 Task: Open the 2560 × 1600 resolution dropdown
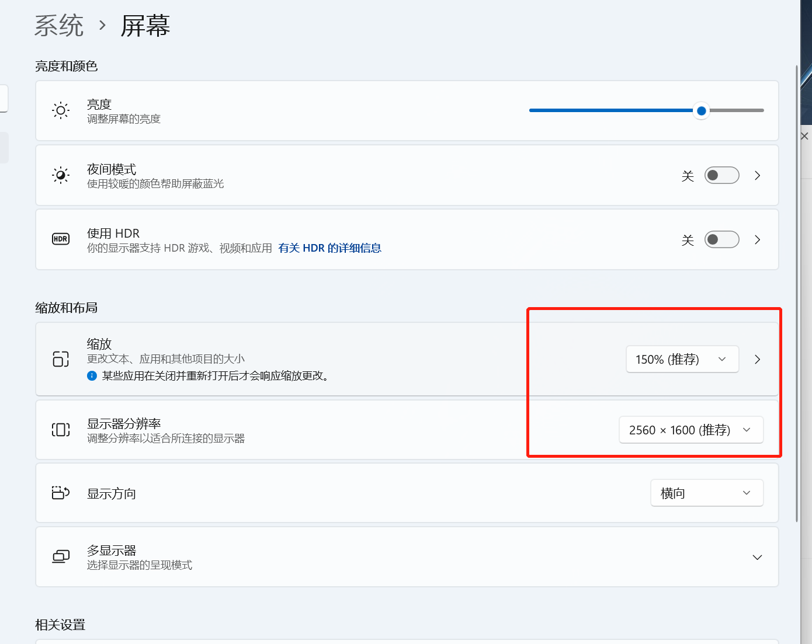tap(691, 430)
